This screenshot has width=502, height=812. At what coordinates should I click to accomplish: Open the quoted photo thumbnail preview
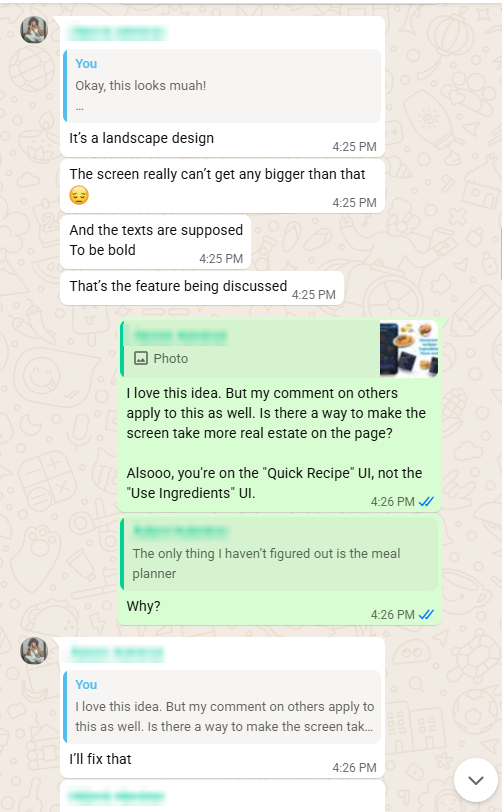click(409, 349)
